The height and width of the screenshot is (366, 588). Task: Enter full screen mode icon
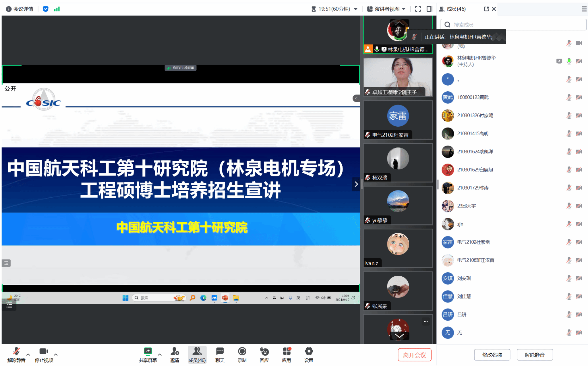pyautogui.click(x=418, y=9)
